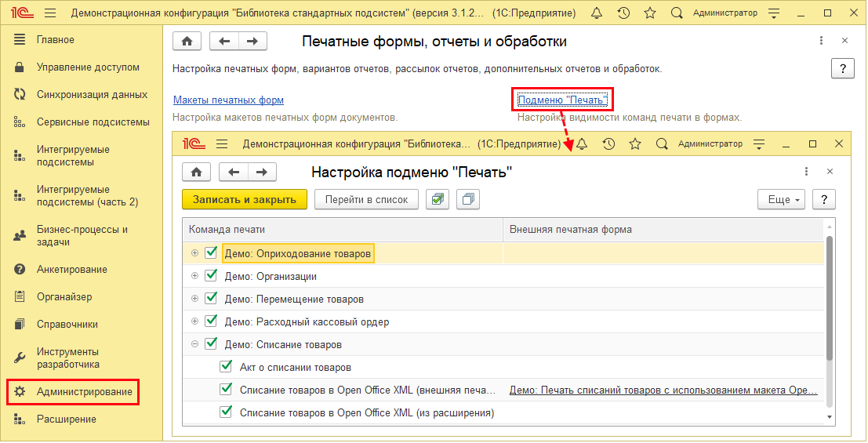Click the Записать и закрыть button
Image resolution: width=868 pixels, height=443 pixels.
pyautogui.click(x=244, y=199)
